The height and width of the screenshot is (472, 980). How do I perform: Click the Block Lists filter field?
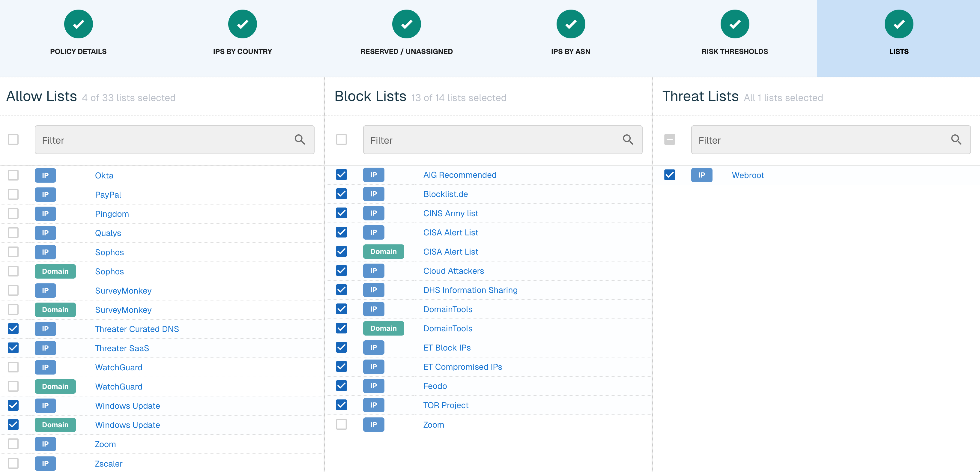click(x=503, y=139)
